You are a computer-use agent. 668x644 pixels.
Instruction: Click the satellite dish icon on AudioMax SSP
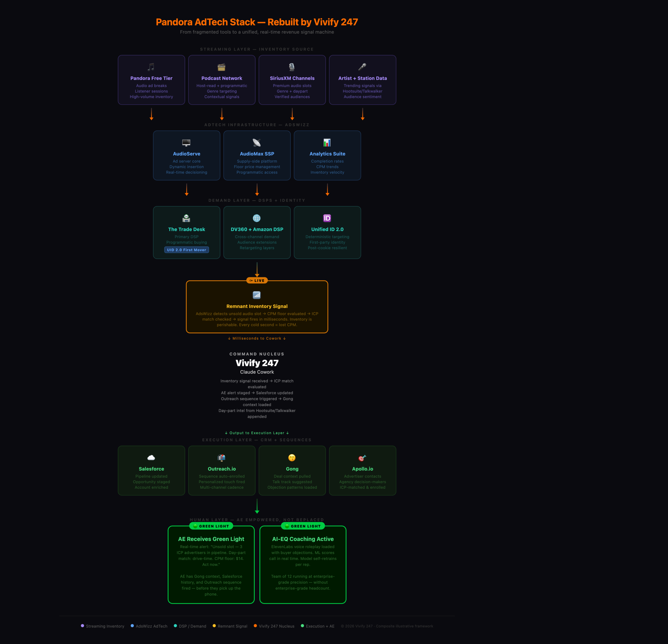[257, 142]
